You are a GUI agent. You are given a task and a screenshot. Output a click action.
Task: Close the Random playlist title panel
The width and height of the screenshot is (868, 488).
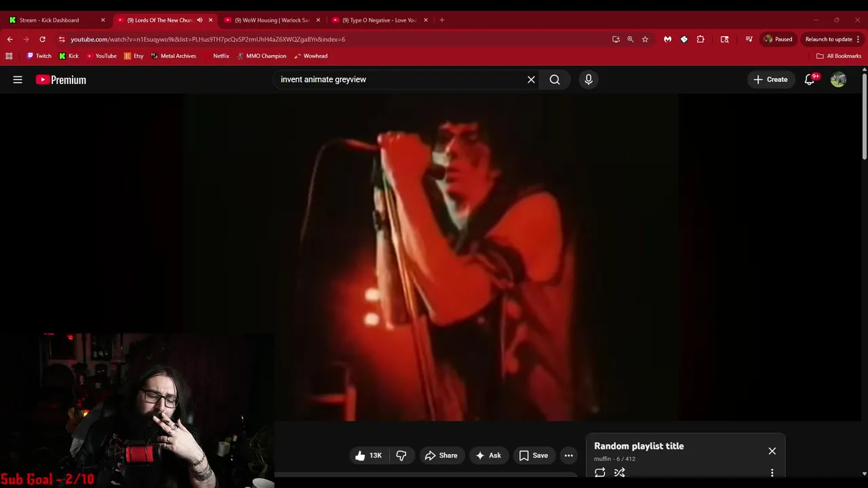click(x=772, y=451)
